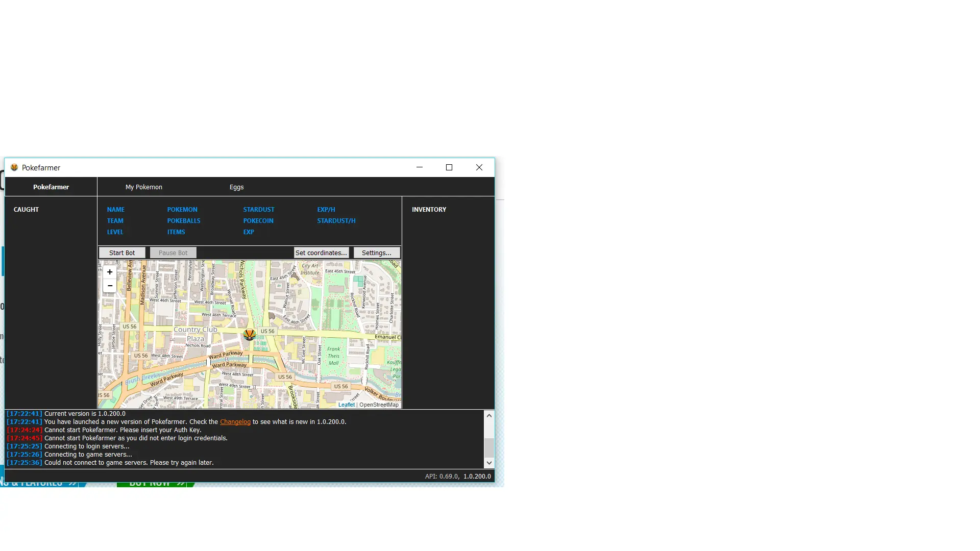This screenshot has height=551, width=980.
Task: Open Set coordinates dialog
Action: pyautogui.click(x=321, y=253)
